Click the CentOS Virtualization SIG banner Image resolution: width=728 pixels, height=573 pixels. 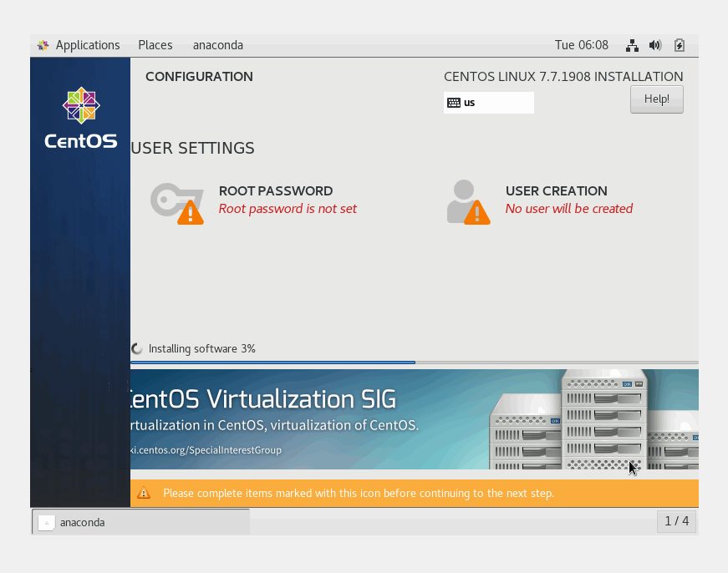[x=414, y=419]
